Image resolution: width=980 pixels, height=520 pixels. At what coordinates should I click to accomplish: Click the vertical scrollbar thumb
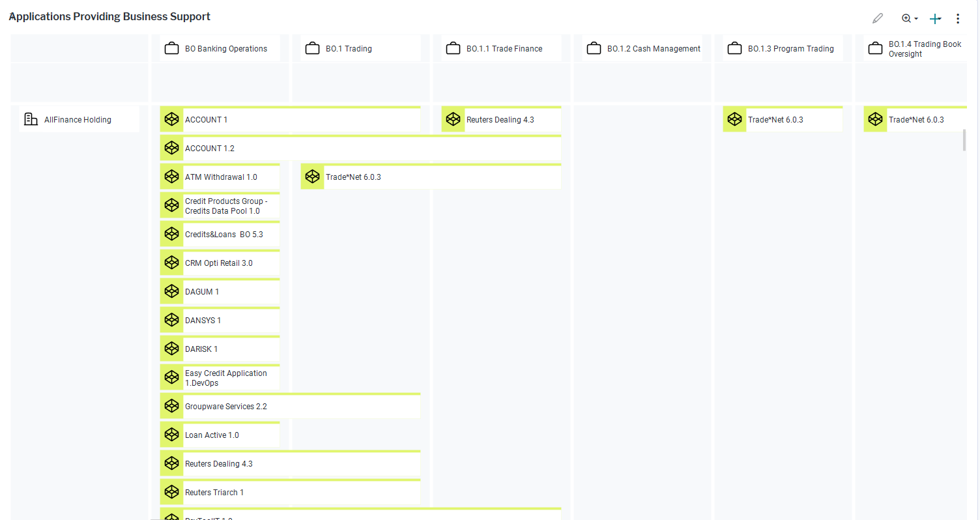964,140
